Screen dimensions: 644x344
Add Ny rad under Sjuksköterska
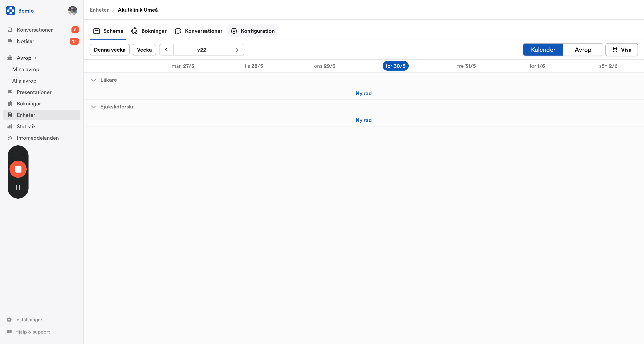click(363, 120)
